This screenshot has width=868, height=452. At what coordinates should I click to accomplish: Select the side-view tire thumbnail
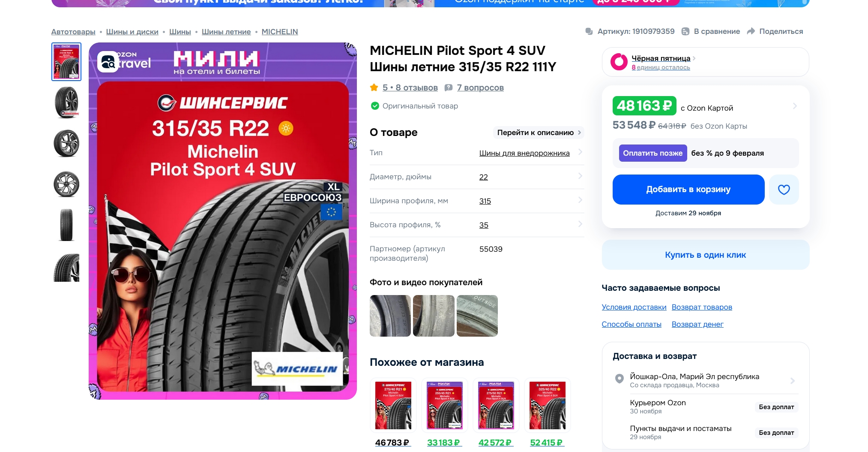(x=66, y=225)
